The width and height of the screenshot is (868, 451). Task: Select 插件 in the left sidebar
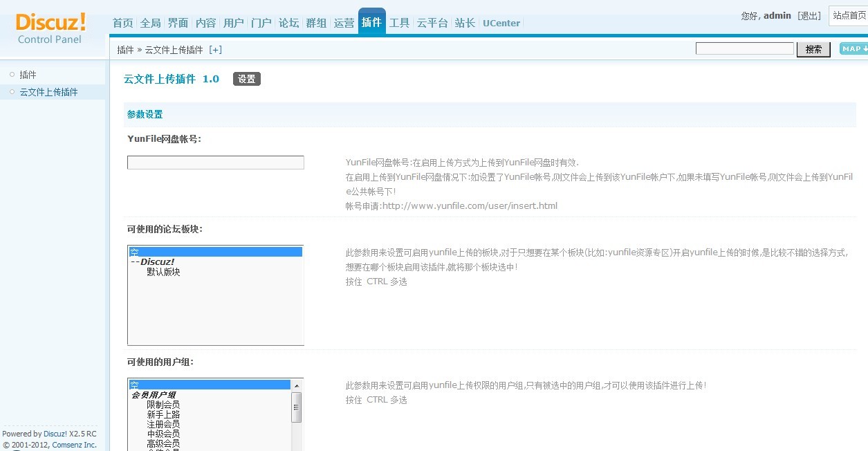pyautogui.click(x=28, y=75)
